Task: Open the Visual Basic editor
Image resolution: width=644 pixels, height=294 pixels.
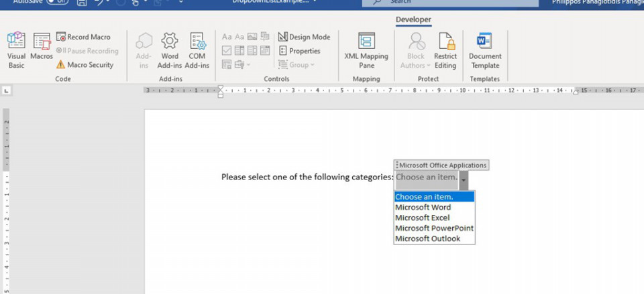Action: point(16,50)
